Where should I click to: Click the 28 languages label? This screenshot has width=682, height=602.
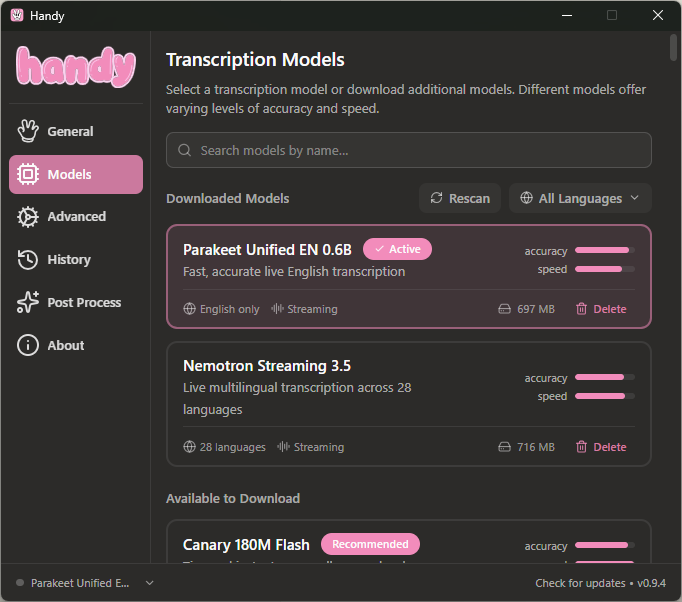coord(232,447)
